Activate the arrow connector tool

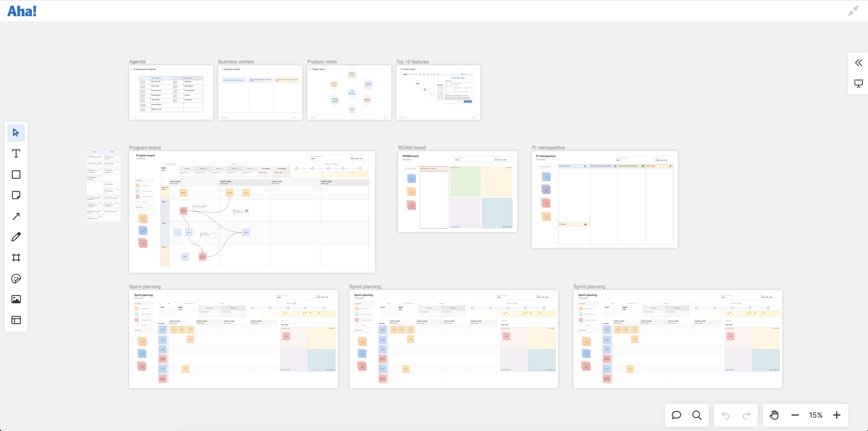(16, 216)
